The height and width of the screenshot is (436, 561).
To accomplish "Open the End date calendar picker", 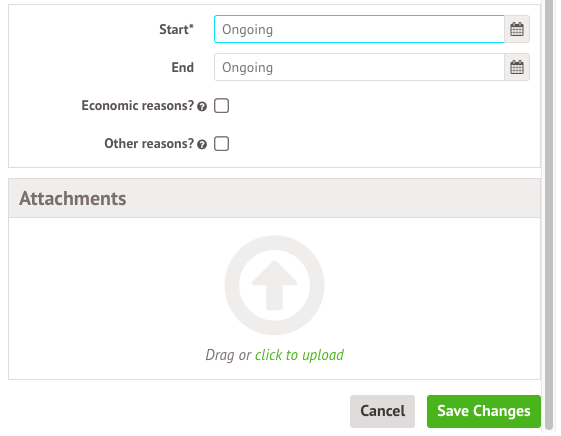I will coord(517,67).
